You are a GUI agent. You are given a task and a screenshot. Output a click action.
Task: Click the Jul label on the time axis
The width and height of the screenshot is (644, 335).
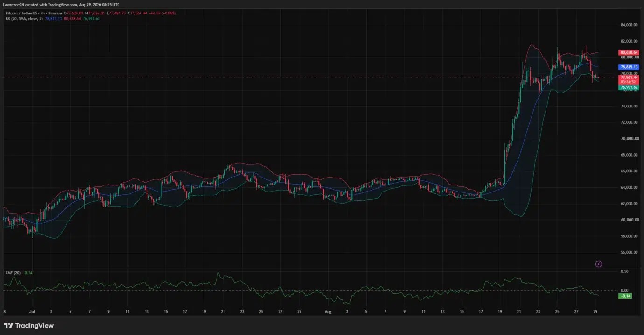click(32, 311)
